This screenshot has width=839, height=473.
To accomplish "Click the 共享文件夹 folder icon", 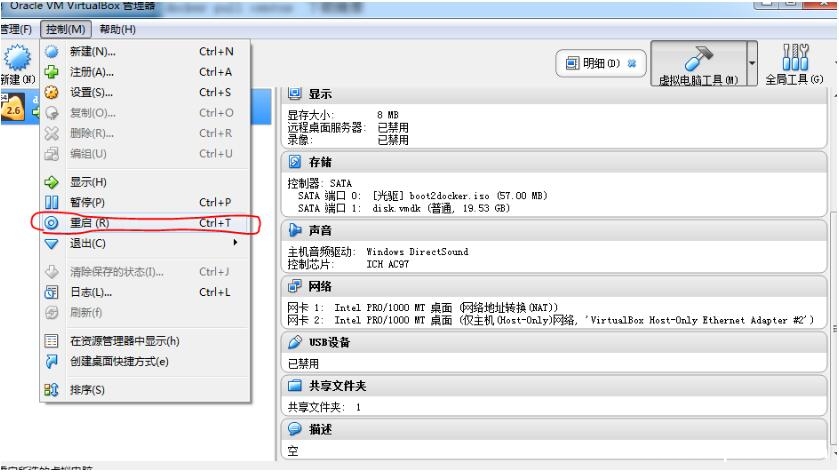I will coord(294,385).
